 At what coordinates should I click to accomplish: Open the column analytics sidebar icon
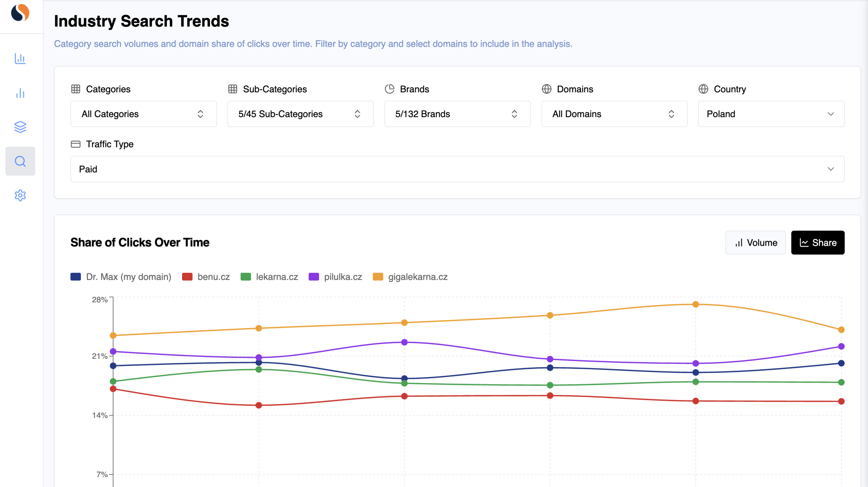20,93
